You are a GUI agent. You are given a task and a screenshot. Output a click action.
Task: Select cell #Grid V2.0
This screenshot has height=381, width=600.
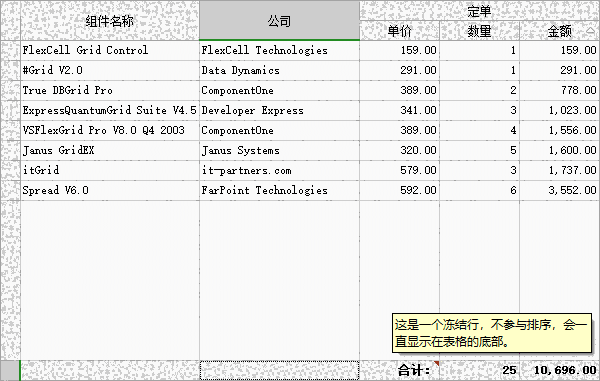(110, 70)
